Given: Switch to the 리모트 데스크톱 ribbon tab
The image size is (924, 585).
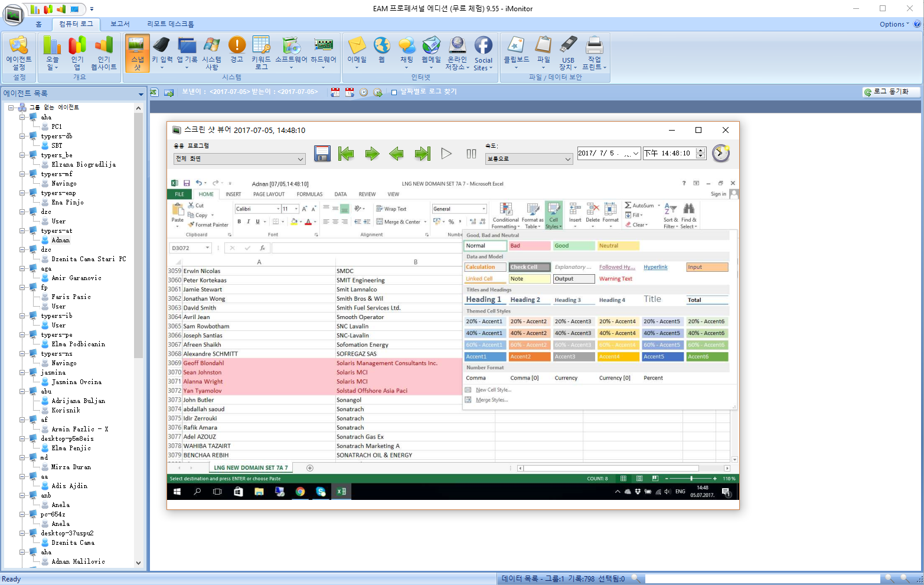Looking at the screenshot, I should (x=171, y=24).
